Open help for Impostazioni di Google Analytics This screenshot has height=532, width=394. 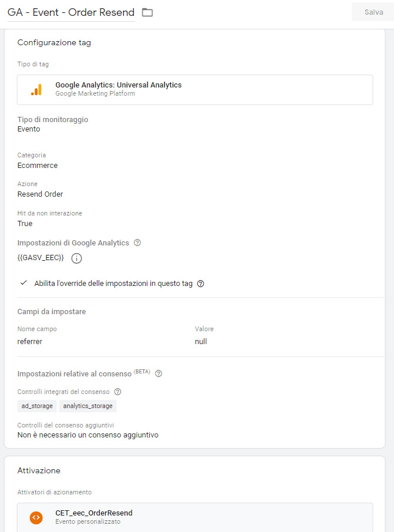coord(137,243)
